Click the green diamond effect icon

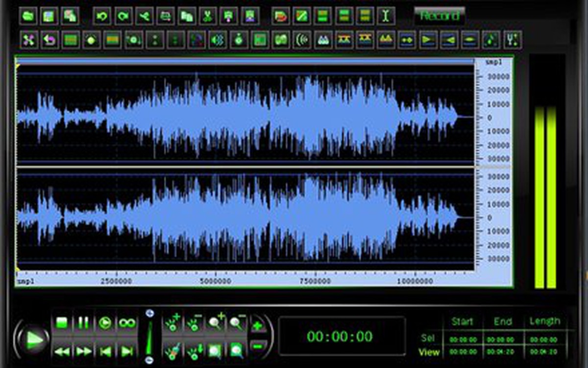(92, 40)
